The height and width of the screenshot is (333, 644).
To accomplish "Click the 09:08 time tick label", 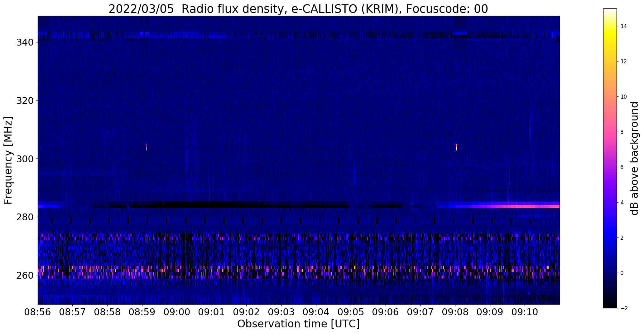I will [455, 312].
